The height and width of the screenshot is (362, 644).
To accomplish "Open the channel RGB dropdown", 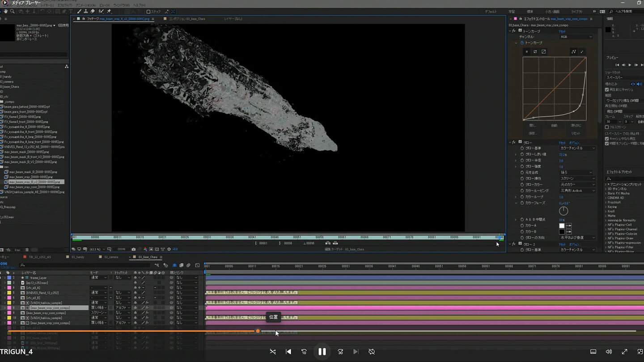I will pos(576,37).
